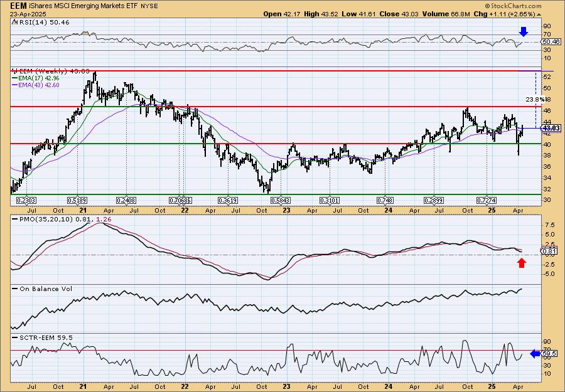Image resolution: width=565 pixels, height=392 pixels.
Task: Click the 7.5 tick on PMO axis
Action: [549, 225]
